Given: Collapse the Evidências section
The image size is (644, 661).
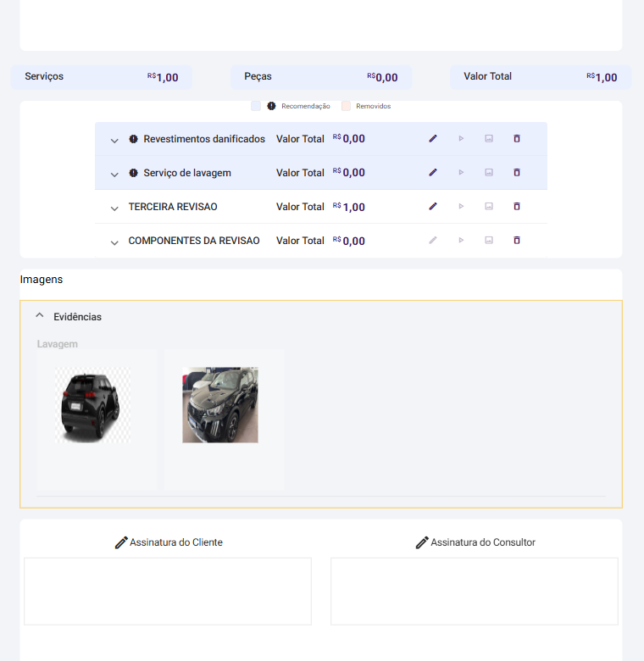Looking at the screenshot, I should (39, 315).
